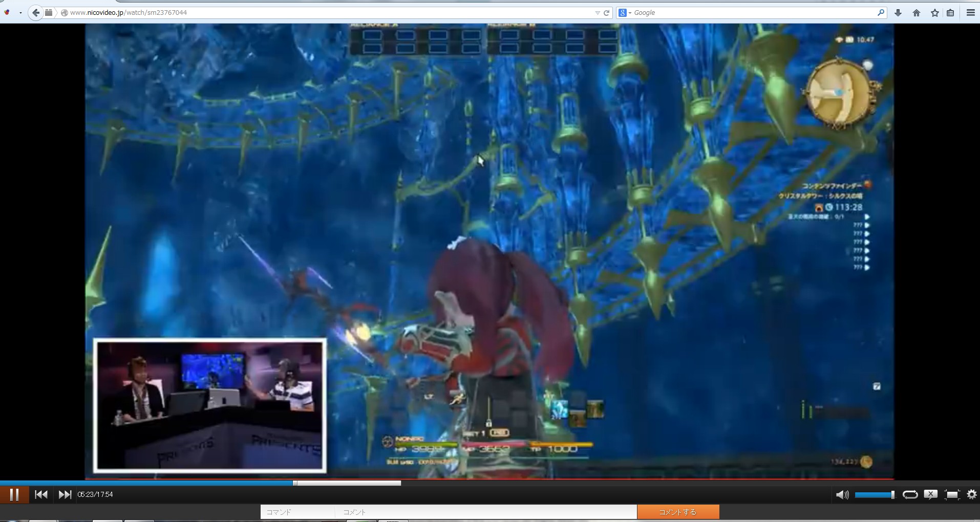
Task: Click the 10:47 clock in the video
Action: click(865, 39)
